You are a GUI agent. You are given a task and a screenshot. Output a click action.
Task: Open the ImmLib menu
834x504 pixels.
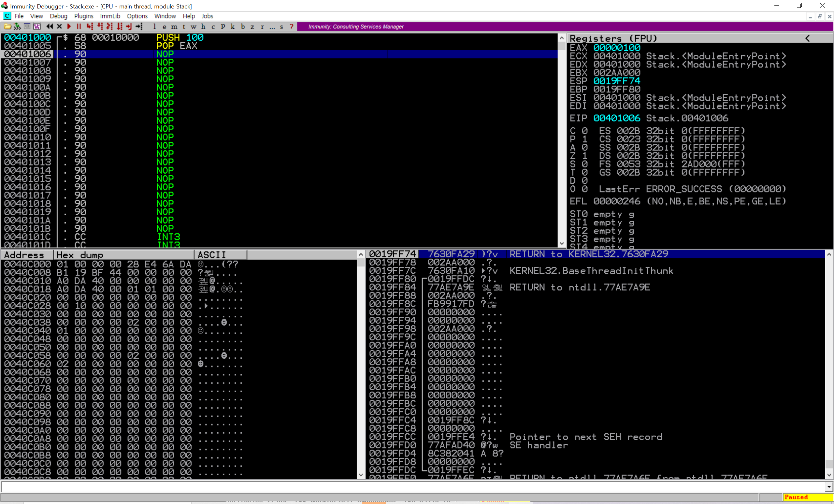110,16
